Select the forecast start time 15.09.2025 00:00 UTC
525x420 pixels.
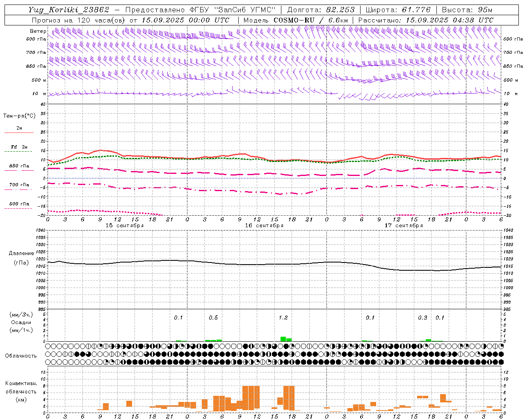point(185,20)
